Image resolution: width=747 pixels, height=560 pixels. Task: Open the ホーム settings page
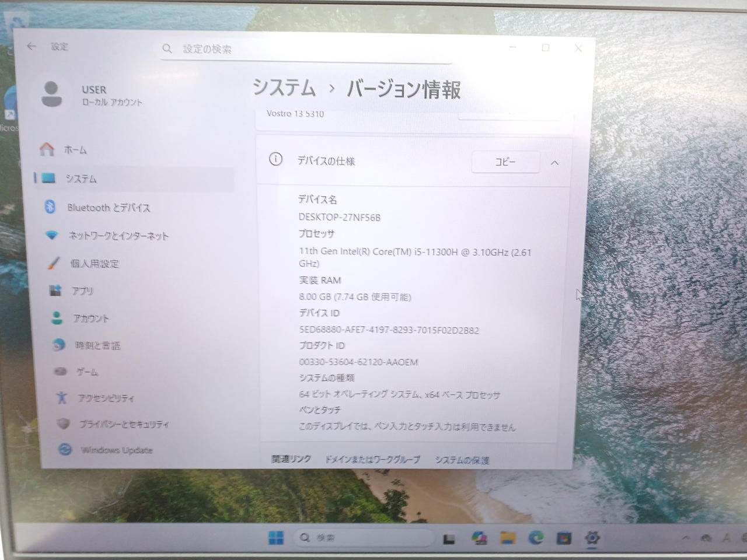pos(75,150)
